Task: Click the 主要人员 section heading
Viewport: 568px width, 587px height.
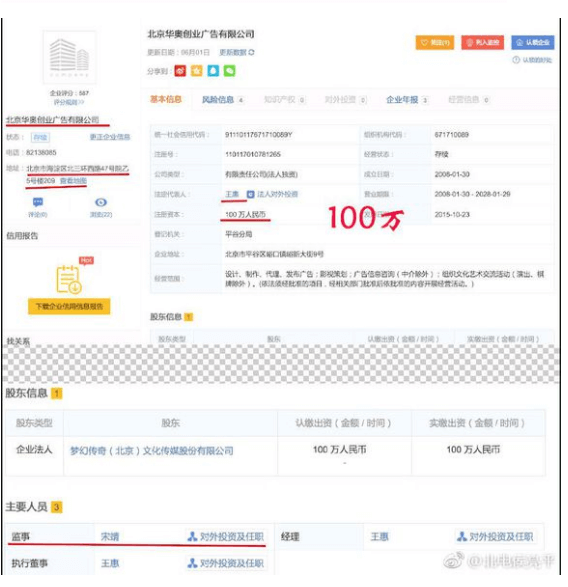Action: click(26, 507)
